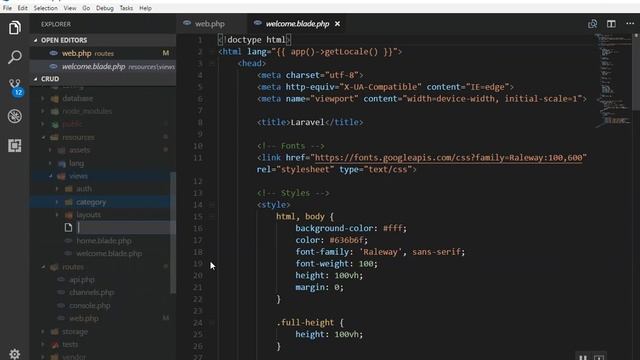Open Source Control view with 12 badge
Screen dimensions: 640x360
click(15, 87)
